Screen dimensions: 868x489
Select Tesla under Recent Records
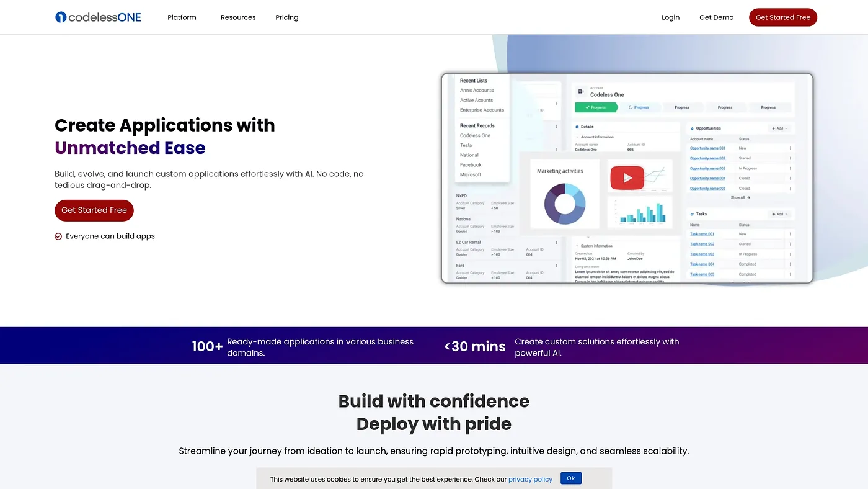[466, 145]
